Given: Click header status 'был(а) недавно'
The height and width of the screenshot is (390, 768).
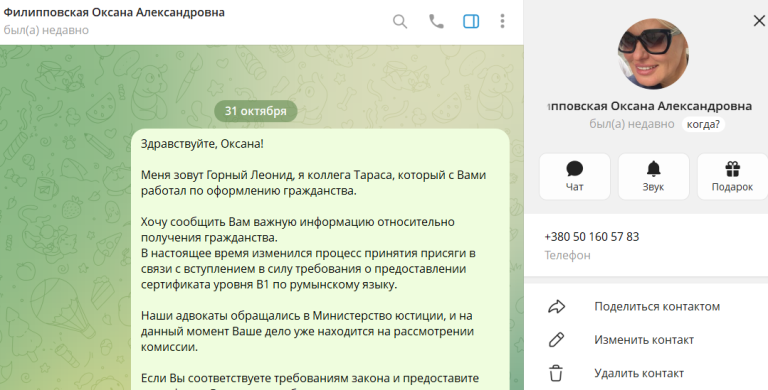Looking at the screenshot, I should click(46, 30).
